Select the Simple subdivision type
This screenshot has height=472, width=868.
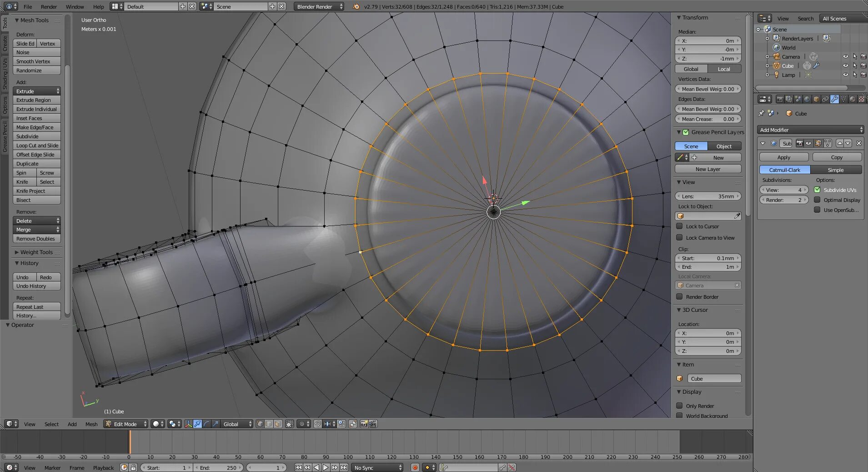click(836, 170)
